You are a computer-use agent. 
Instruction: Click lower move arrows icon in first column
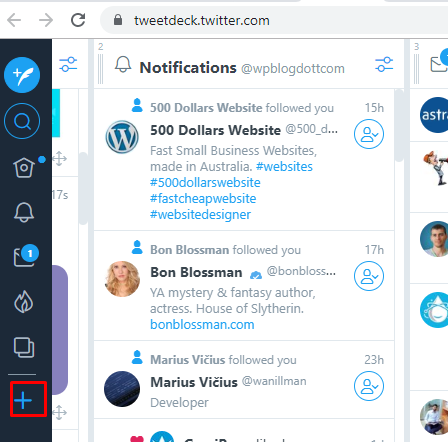59,413
